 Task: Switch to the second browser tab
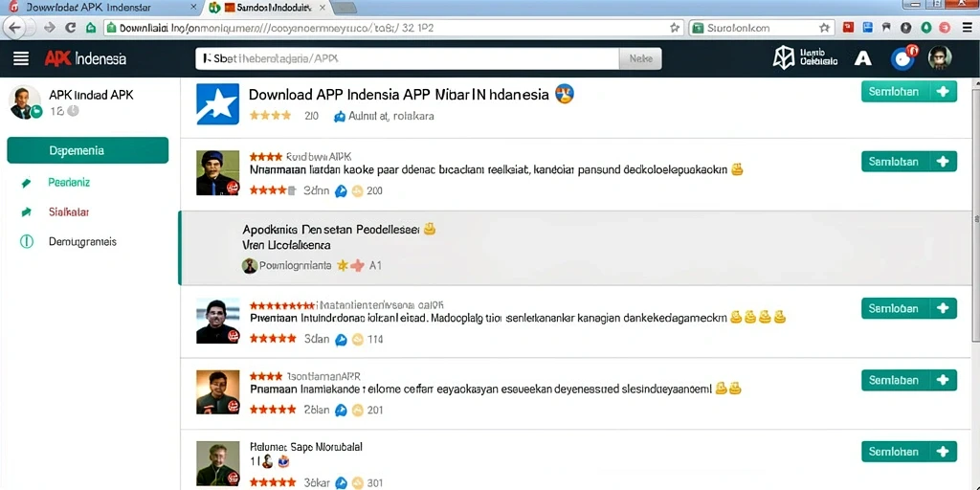269,8
